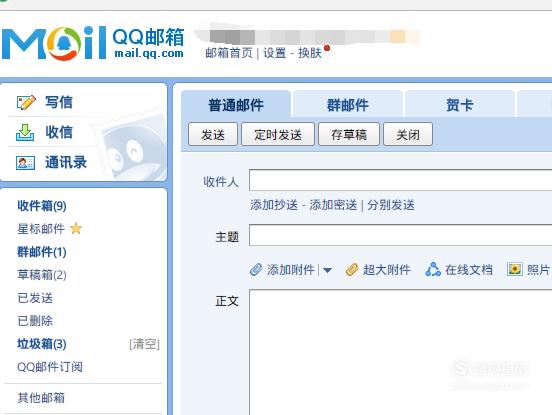The image size is (552, 415).
Task: Click into the 收件人 recipient field
Action: coord(400,180)
